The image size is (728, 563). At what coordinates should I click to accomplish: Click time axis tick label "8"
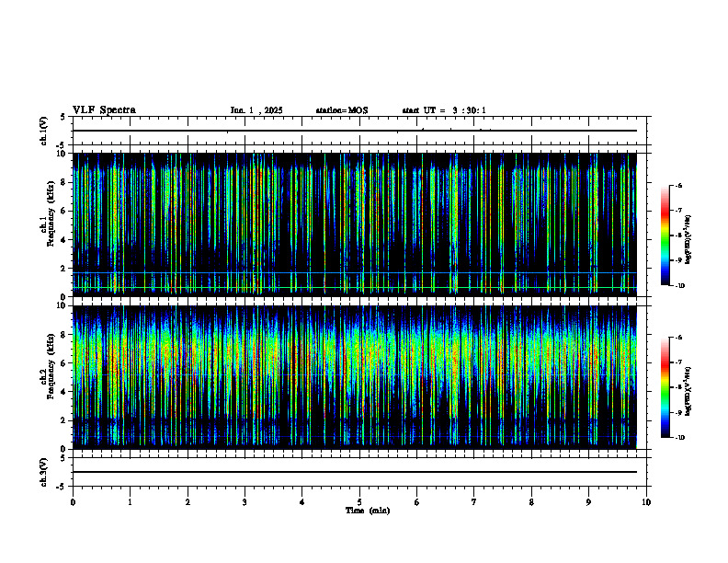[x=531, y=502]
